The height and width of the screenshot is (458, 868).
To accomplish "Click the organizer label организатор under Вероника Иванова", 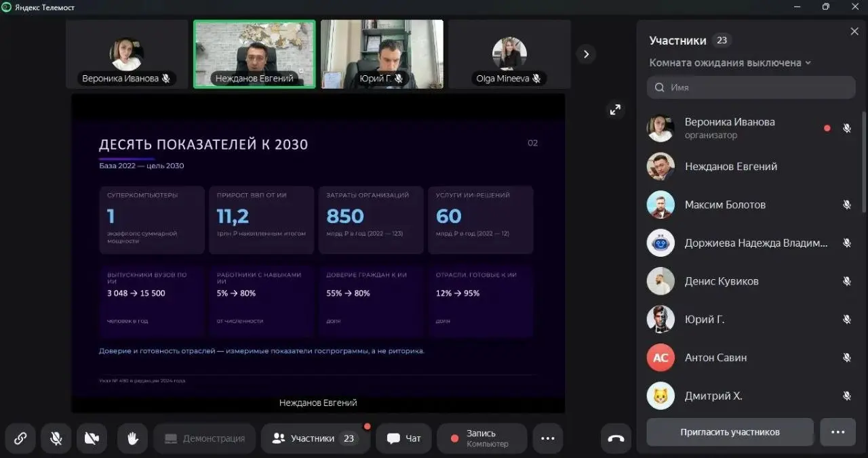I will 711,136.
